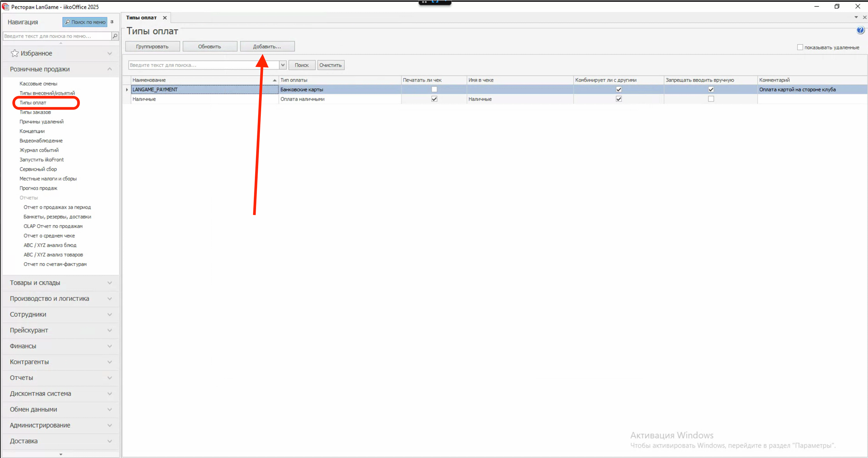Click the payment type search text field
The image size is (868, 458).
pos(204,65)
